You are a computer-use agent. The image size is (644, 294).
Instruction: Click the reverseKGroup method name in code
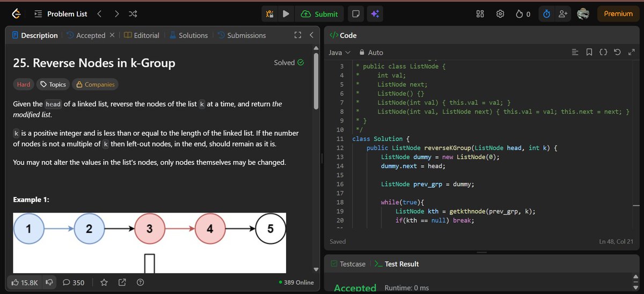coord(447,148)
